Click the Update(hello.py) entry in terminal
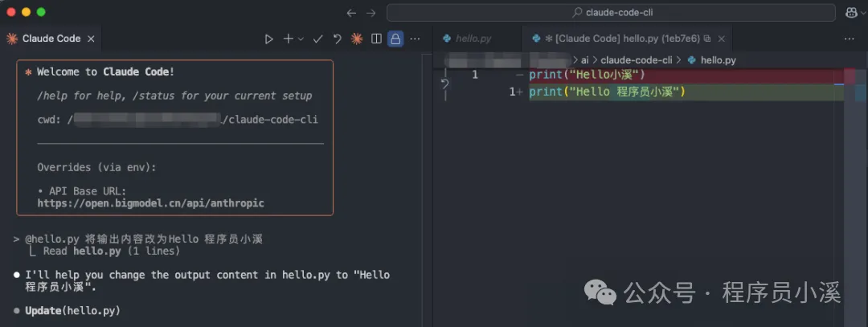The height and width of the screenshot is (327, 868). click(x=72, y=310)
